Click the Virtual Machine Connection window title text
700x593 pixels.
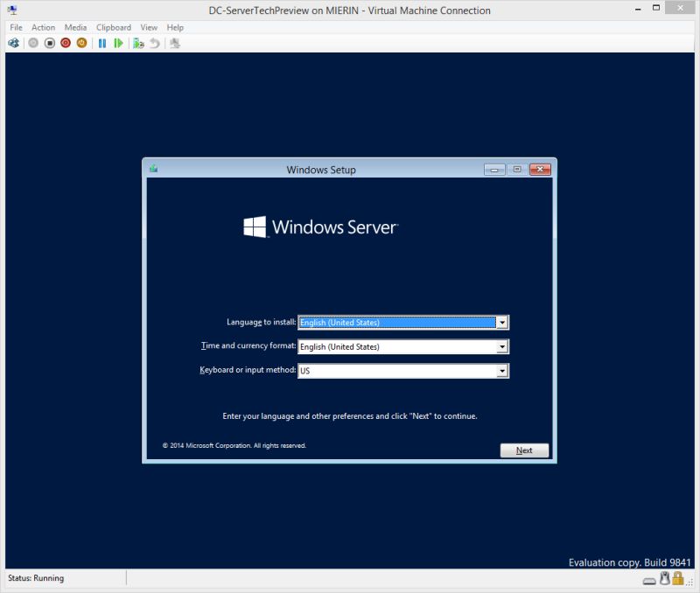pos(349,10)
